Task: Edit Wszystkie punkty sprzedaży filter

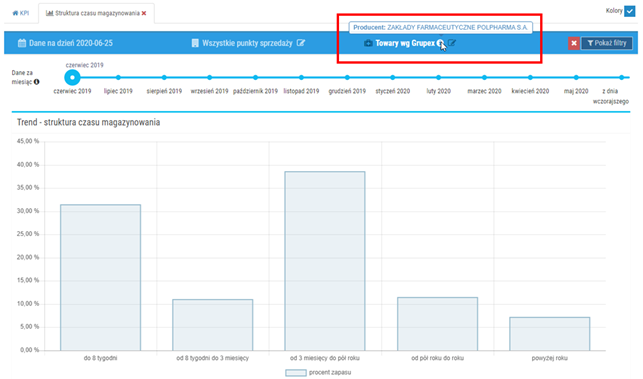Action: (301, 43)
